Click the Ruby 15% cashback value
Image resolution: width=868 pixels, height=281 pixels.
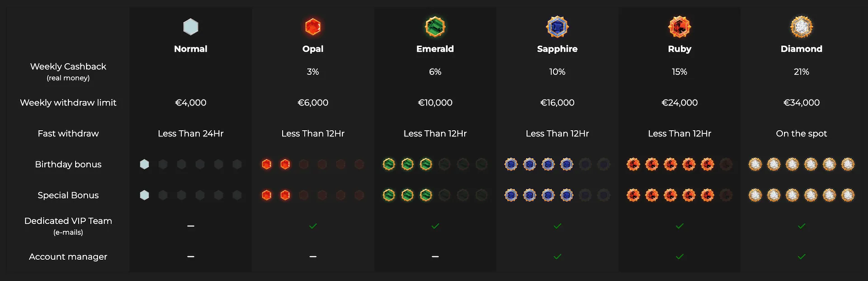point(679,71)
